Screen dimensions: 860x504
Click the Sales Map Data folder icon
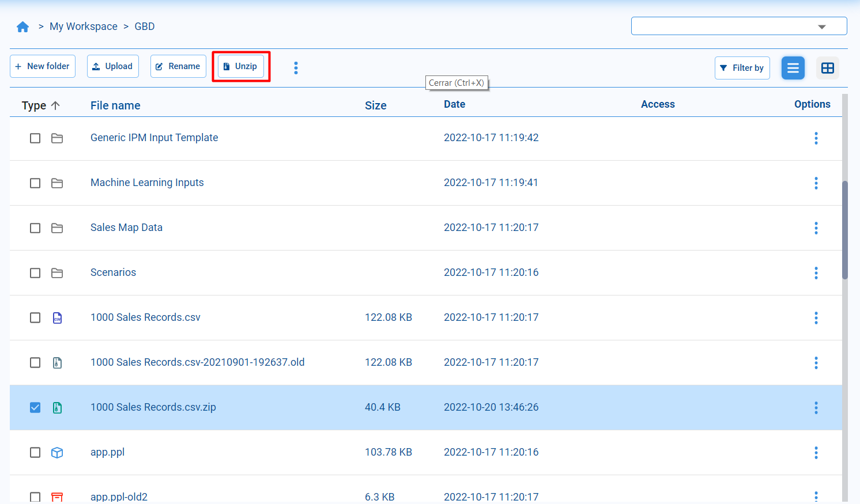[57, 228]
